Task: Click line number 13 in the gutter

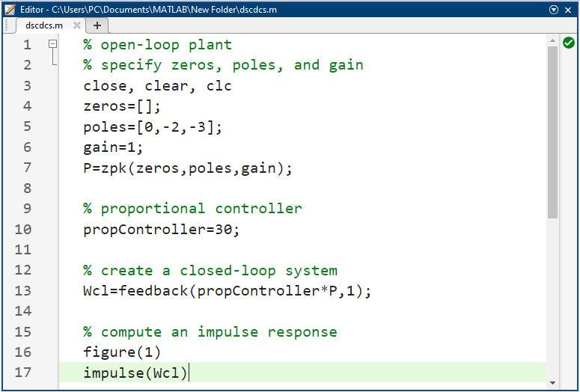Action: pos(23,291)
